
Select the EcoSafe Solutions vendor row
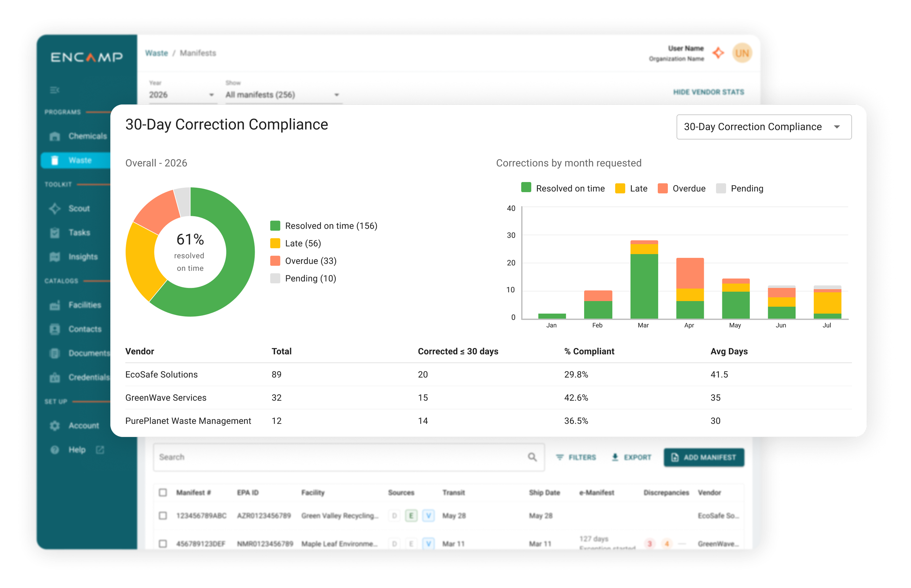point(488,375)
